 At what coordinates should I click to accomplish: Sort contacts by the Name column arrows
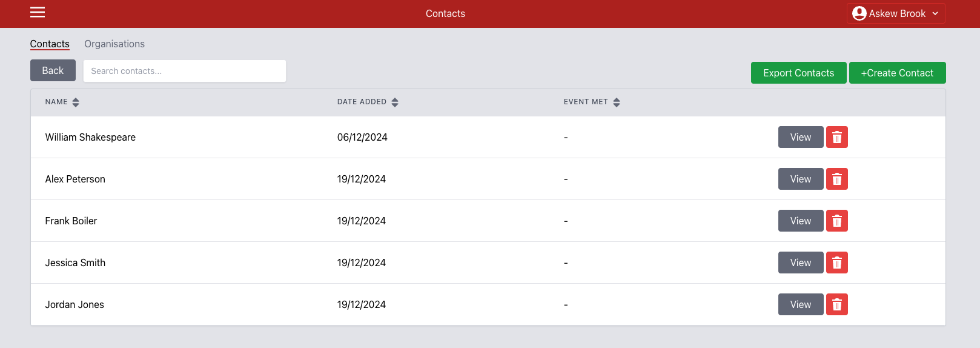(76, 102)
